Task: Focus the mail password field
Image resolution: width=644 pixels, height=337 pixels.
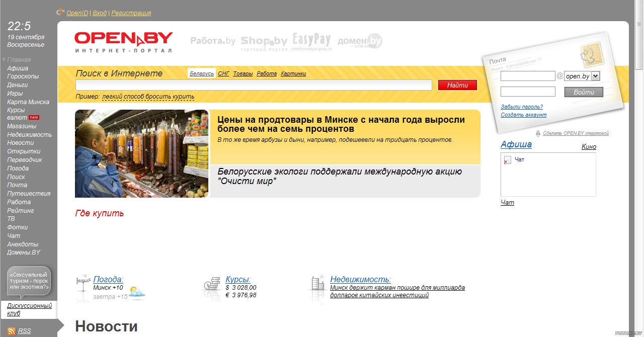Action: point(528,92)
